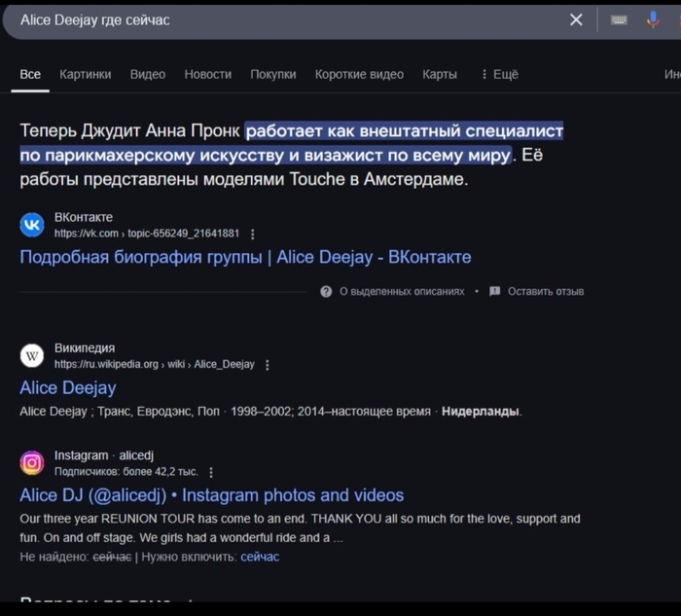The image size is (681, 616).
Task: Click the leave feedback flag icon
Action: pos(494,291)
